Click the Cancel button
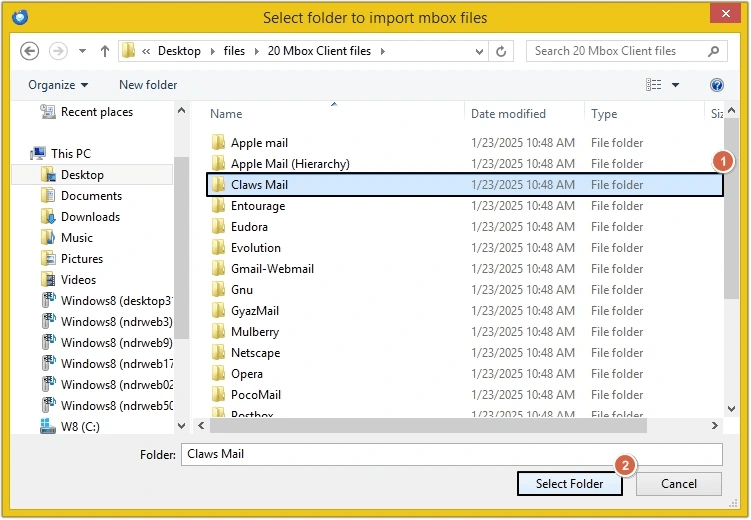Image resolution: width=751 pixels, height=520 pixels. point(679,484)
